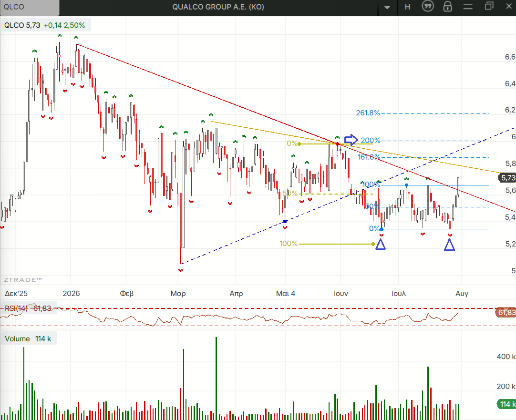Open the comments quote icon
516x420 pixels.
click(428, 6)
